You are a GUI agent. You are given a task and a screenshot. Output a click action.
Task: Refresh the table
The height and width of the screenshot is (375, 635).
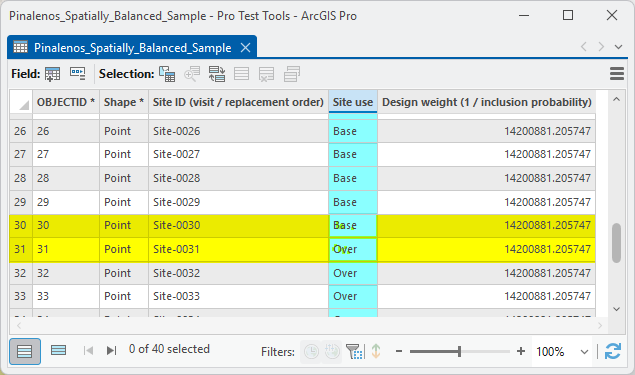click(613, 351)
